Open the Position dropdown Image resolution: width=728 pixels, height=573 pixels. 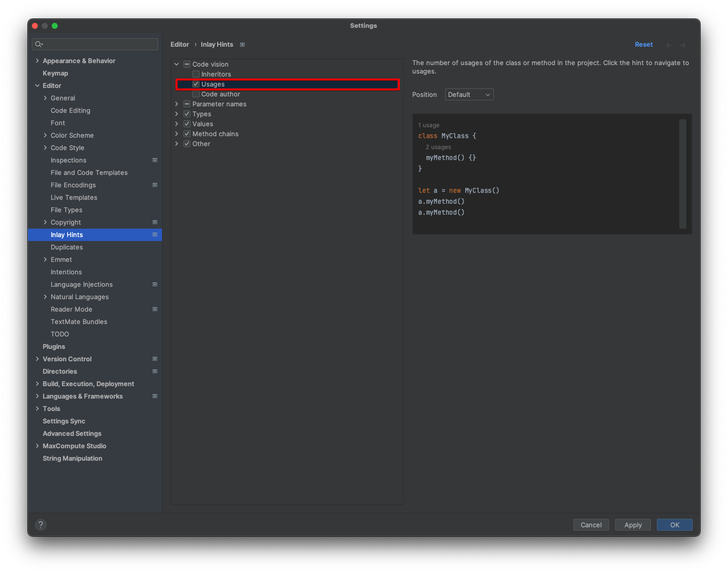[469, 94]
